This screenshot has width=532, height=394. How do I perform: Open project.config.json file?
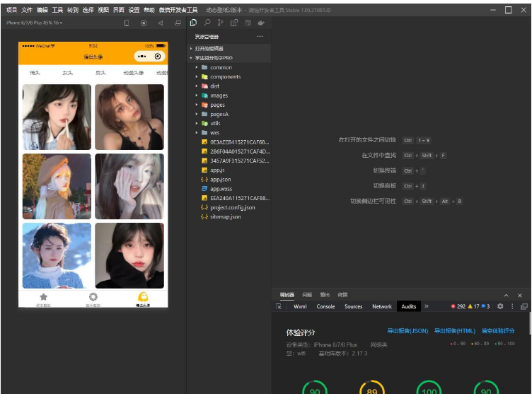pyautogui.click(x=233, y=207)
